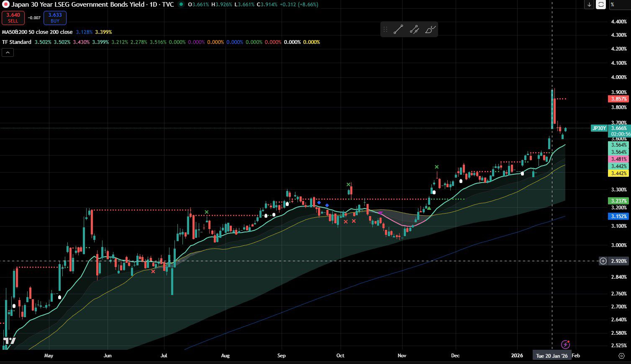Click the download chart data arrow icon
This screenshot has width=631, height=364.
pos(589,5)
